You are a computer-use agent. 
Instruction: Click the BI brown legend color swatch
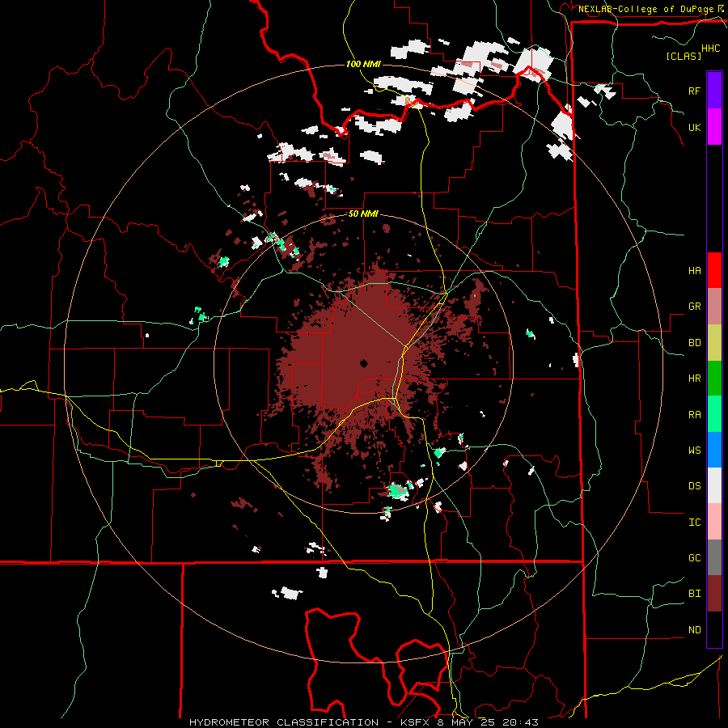click(714, 594)
